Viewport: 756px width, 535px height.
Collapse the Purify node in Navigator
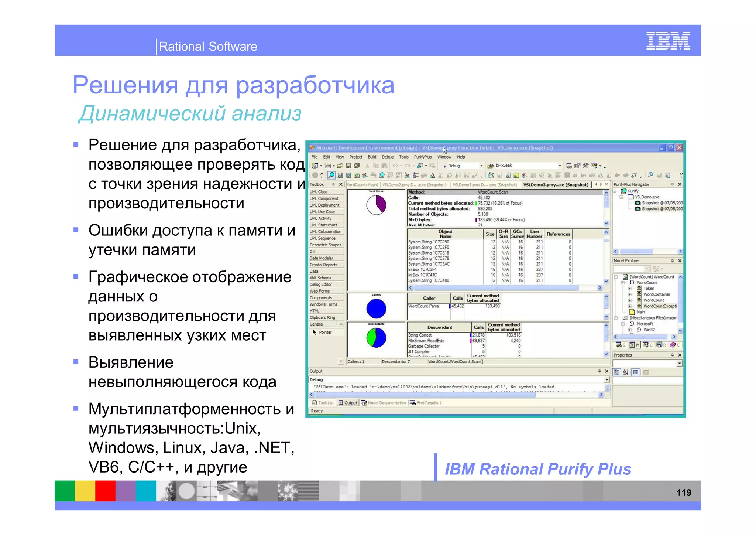click(x=615, y=191)
